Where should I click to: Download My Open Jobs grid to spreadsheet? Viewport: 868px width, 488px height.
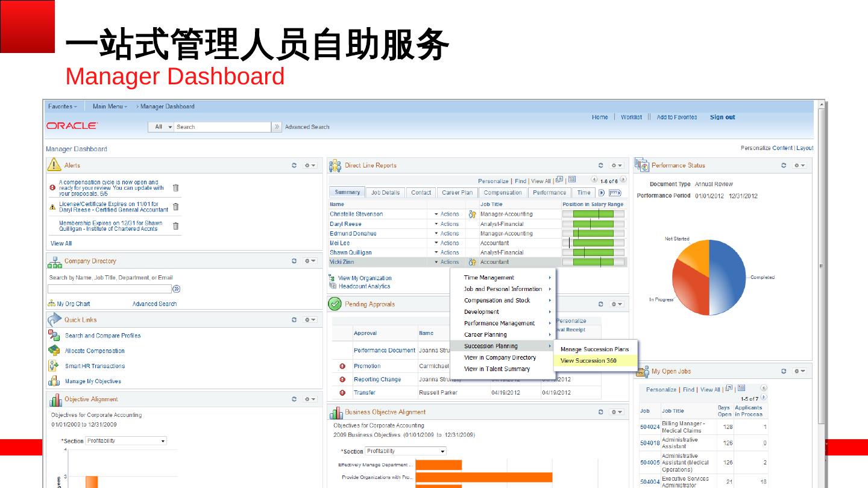point(741,389)
